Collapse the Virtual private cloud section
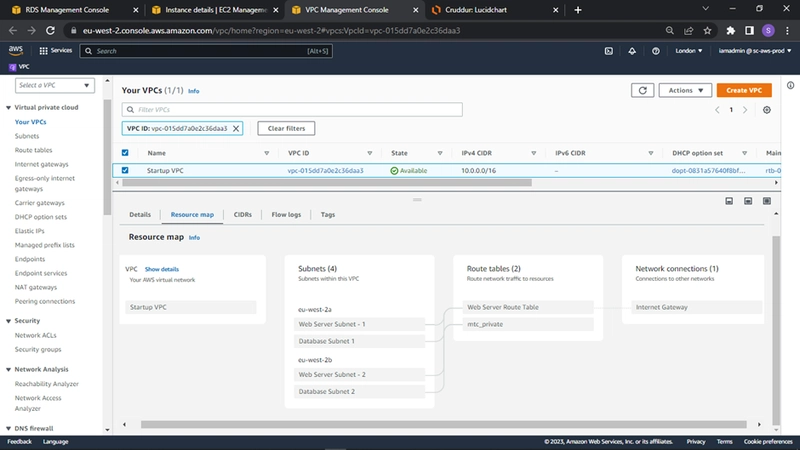The height and width of the screenshot is (450, 800). coord(9,108)
